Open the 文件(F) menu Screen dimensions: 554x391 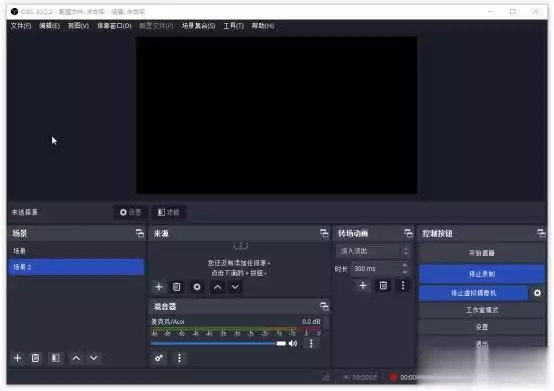pyautogui.click(x=21, y=26)
